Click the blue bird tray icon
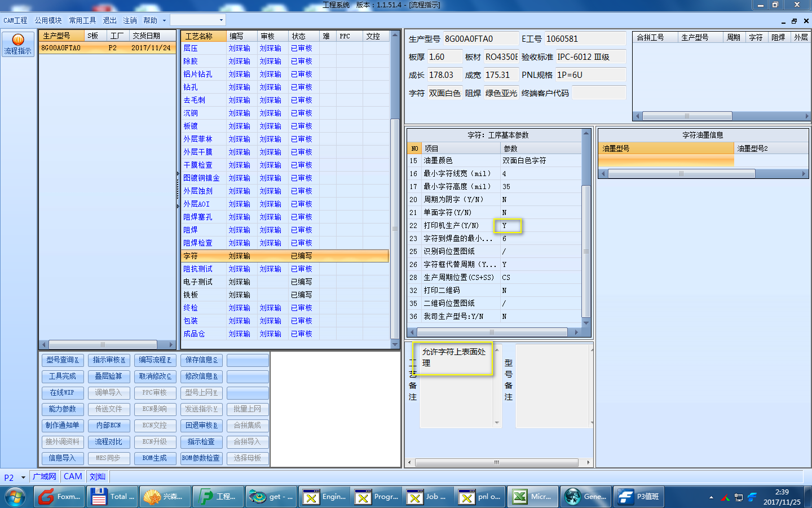812x508 pixels. click(752, 497)
